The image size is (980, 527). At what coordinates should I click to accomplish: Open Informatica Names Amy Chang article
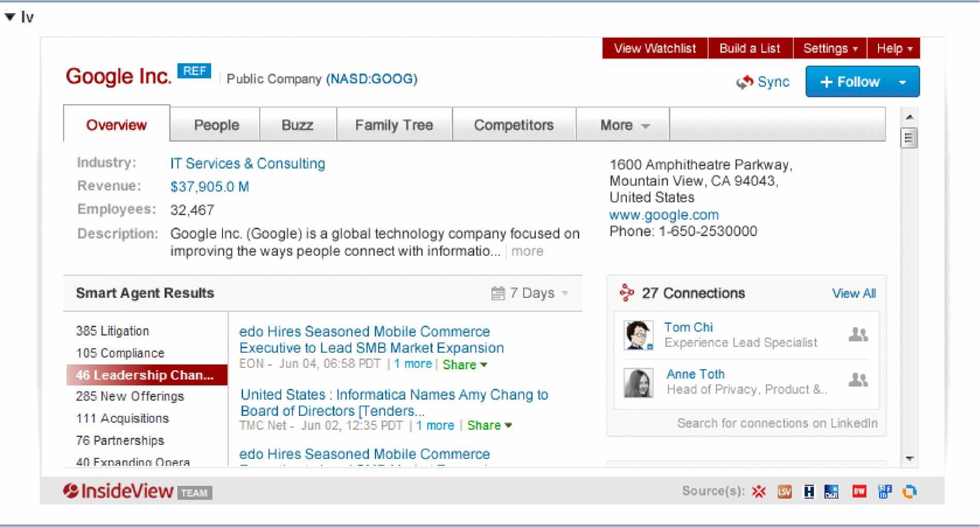tap(394, 403)
